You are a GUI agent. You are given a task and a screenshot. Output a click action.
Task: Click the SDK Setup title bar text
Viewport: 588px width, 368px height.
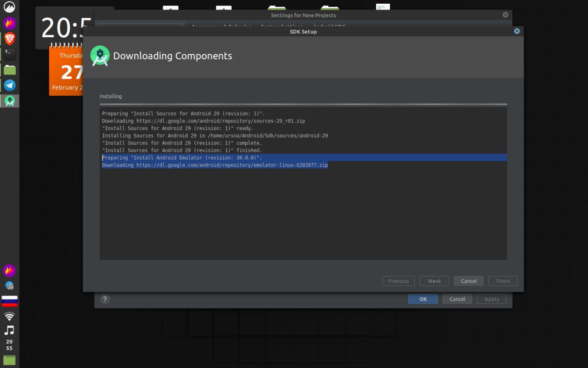303,32
